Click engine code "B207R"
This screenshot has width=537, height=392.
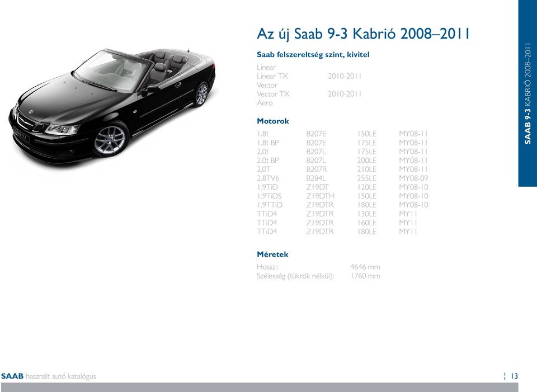[317, 169]
